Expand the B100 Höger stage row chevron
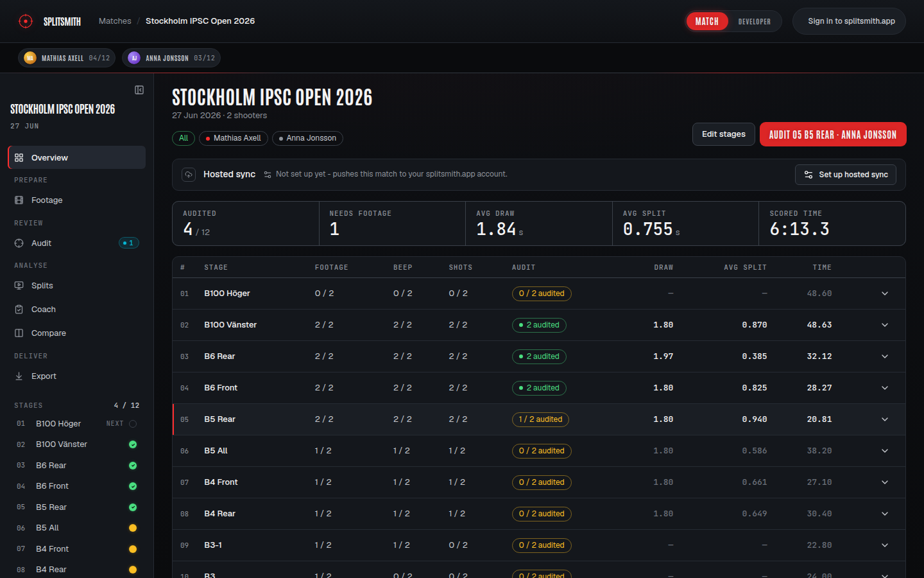The width and height of the screenshot is (924, 578). [x=885, y=293]
